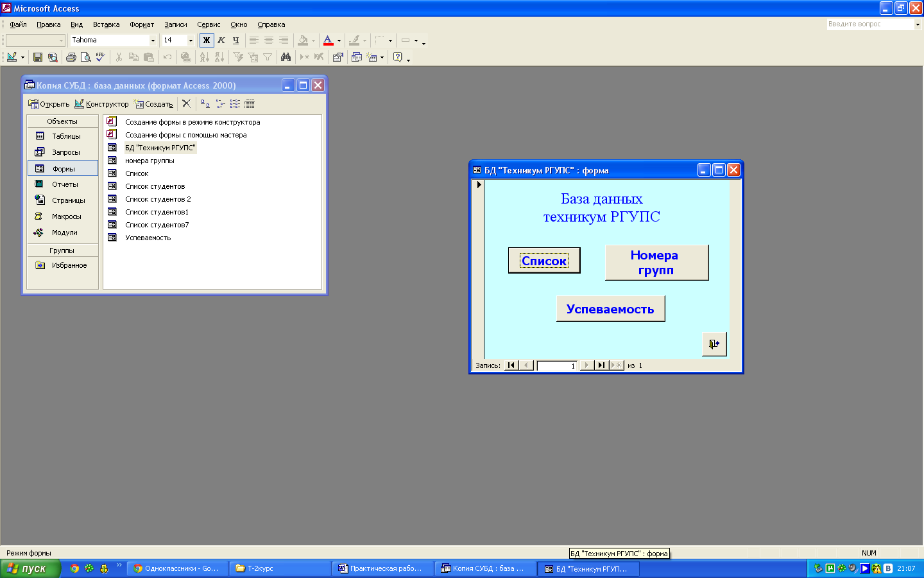The image size is (924, 578).
Task: Click the Успеваемость button on the form
Action: click(x=610, y=309)
